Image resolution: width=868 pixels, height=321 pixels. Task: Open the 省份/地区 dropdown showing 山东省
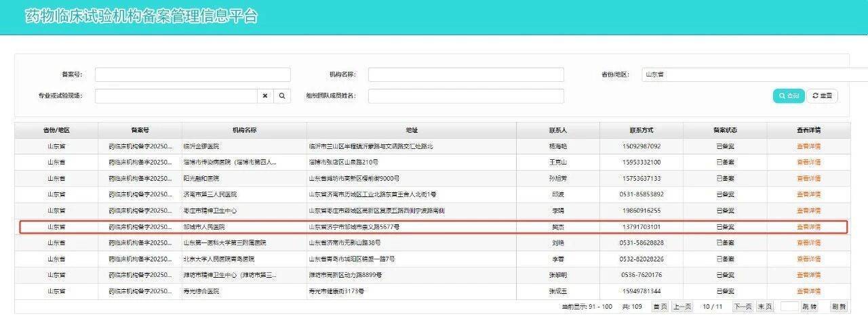[x=754, y=74]
